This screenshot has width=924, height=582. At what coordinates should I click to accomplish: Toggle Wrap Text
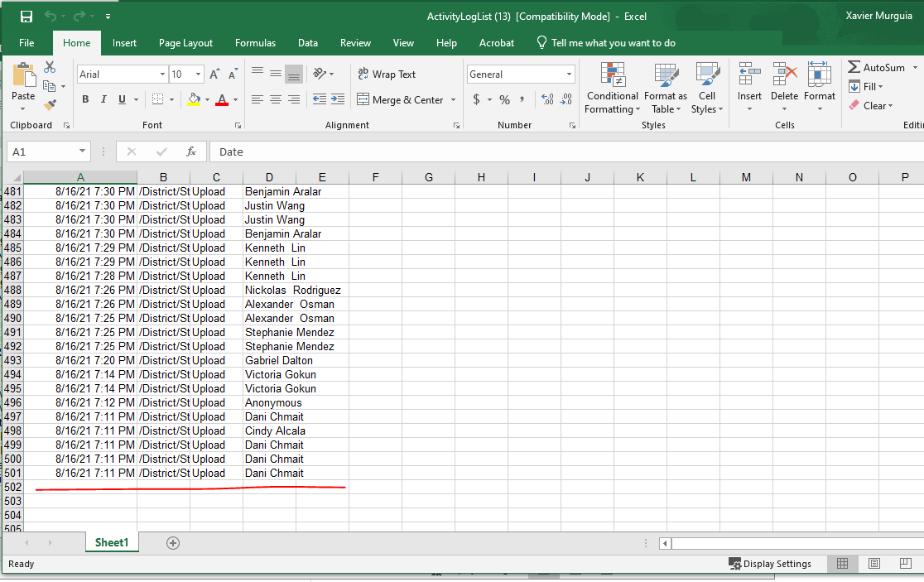point(387,75)
